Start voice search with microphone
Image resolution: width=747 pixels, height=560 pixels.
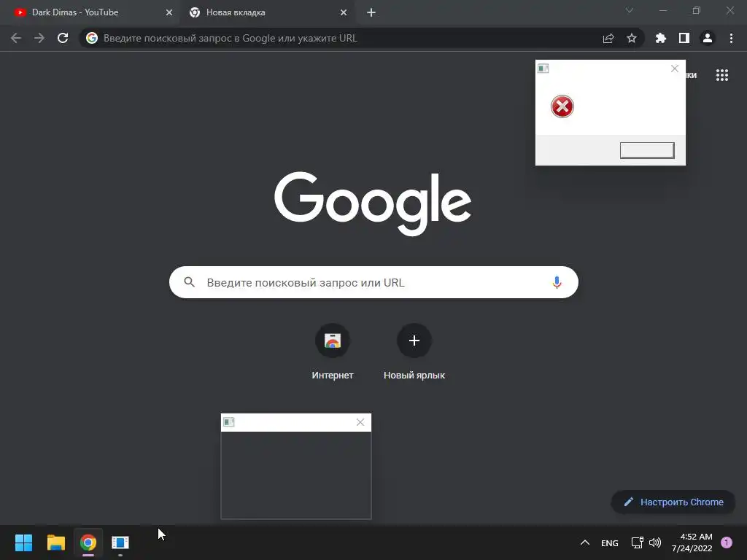[x=557, y=282]
